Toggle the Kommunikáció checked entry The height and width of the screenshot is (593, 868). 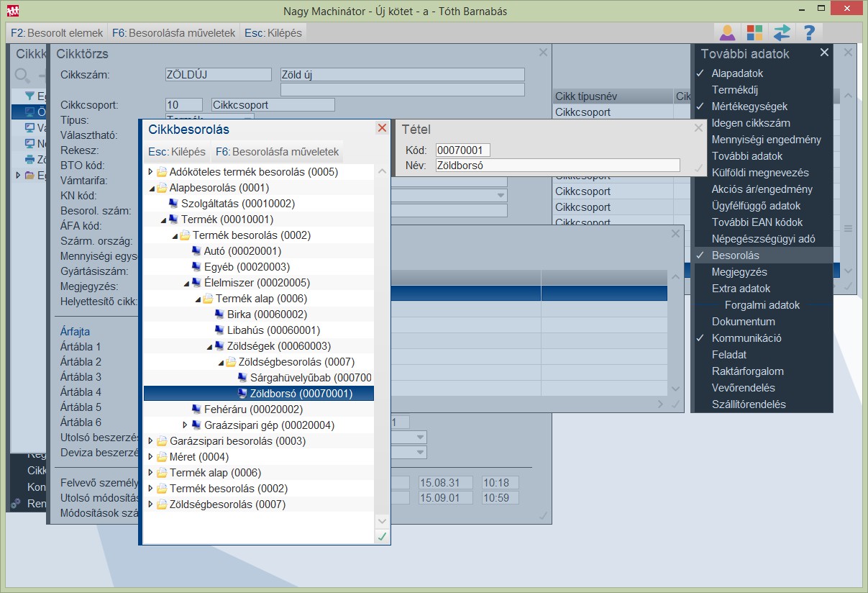pos(746,338)
